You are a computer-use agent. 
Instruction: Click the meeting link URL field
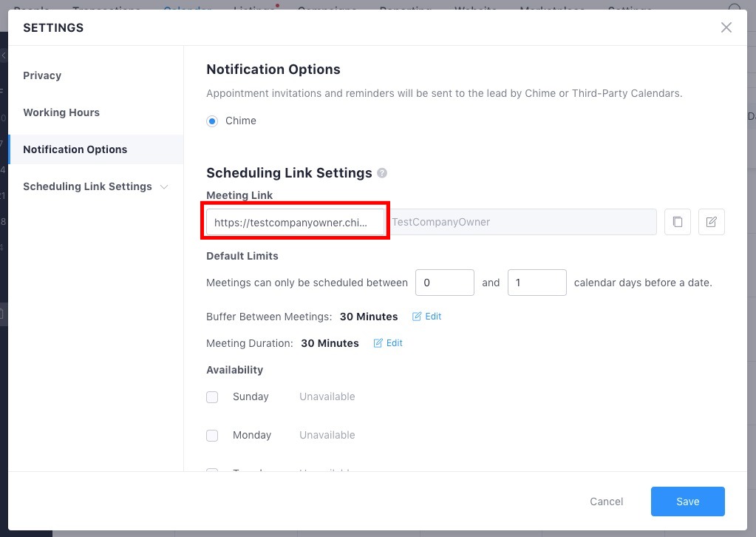coord(295,222)
